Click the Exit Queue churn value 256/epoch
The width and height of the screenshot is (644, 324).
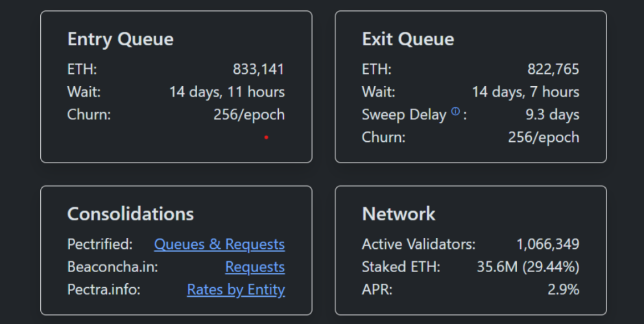click(x=543, y=137)
